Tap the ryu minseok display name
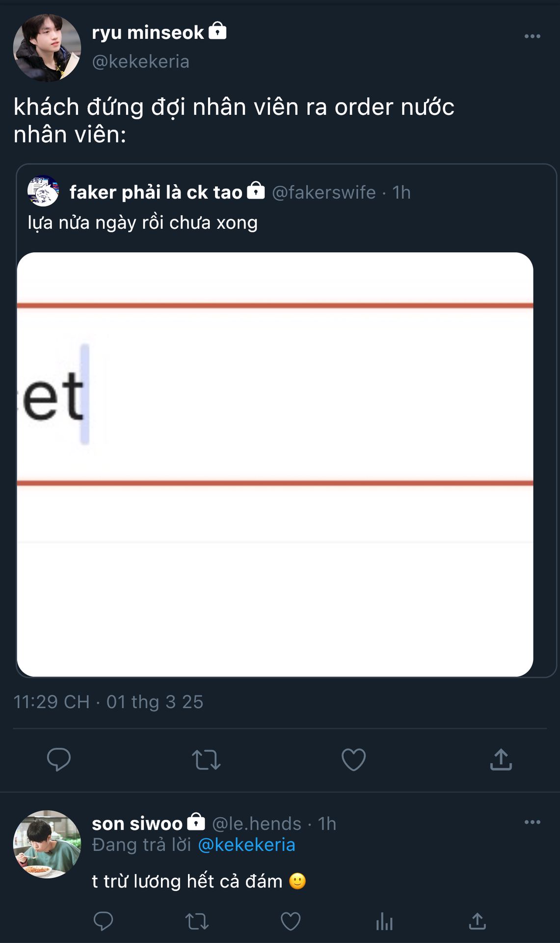Image resolution: width=560 pixels, height=943 pixels. pos(147,32)
